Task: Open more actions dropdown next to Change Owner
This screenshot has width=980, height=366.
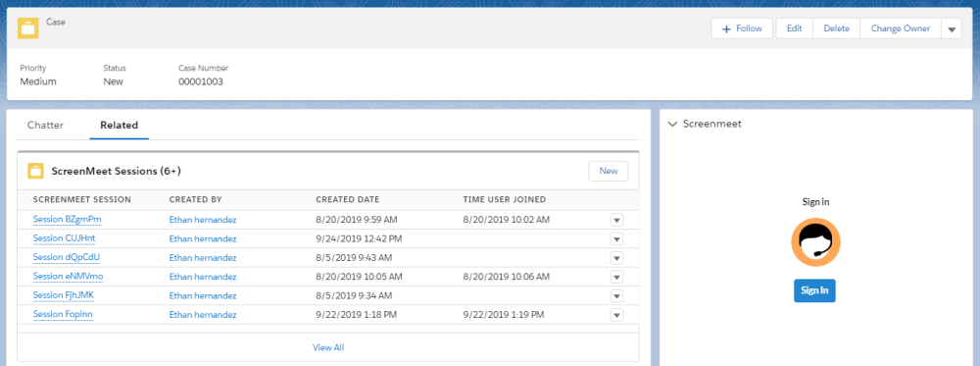Action: 952,28
